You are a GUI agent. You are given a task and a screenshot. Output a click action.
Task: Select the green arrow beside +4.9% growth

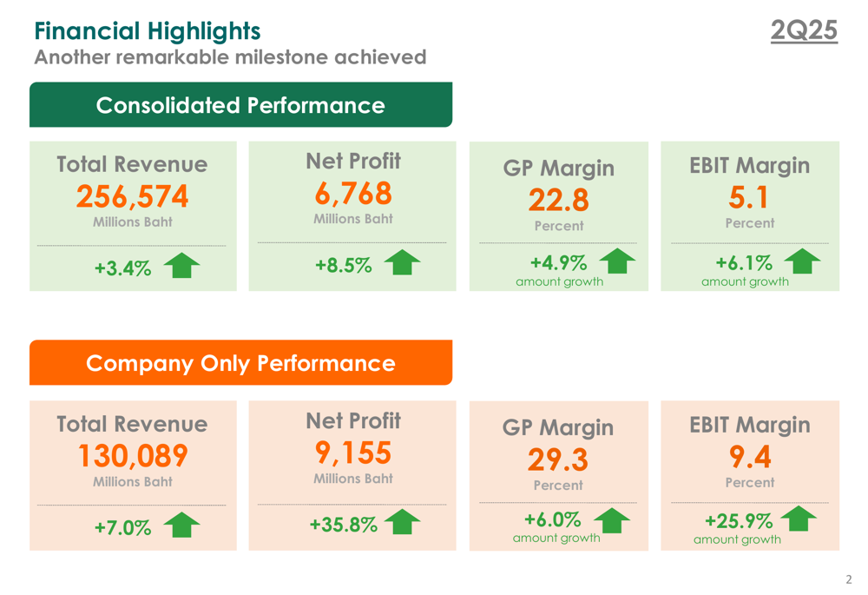(x=617, y=261)
